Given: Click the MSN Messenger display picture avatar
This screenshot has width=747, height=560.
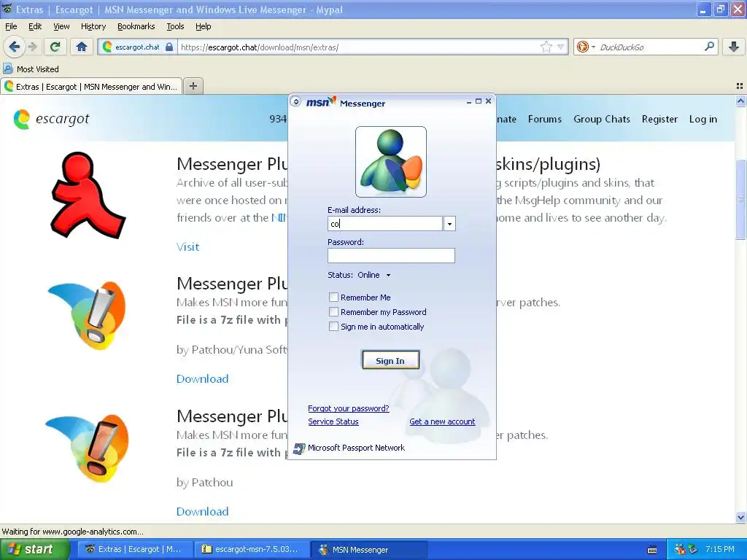Looking at the screenshot, I should (391, 162).
